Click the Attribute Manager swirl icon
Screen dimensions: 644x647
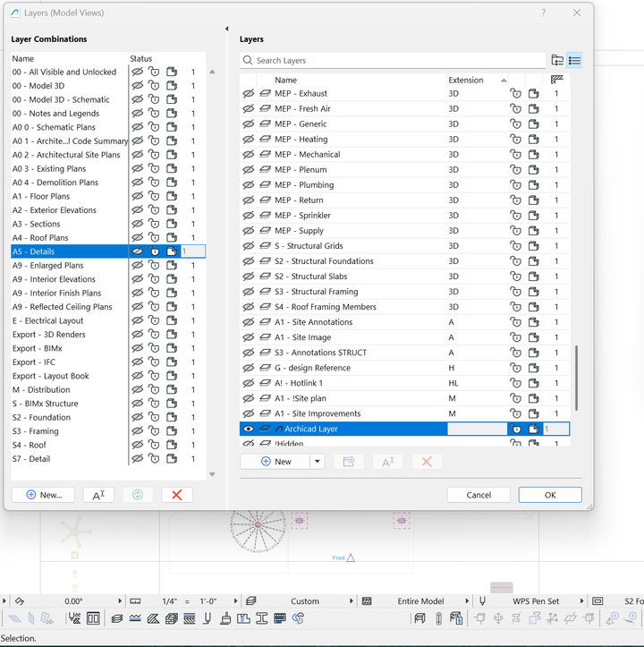pyautogui.click(x=298, y=618)
